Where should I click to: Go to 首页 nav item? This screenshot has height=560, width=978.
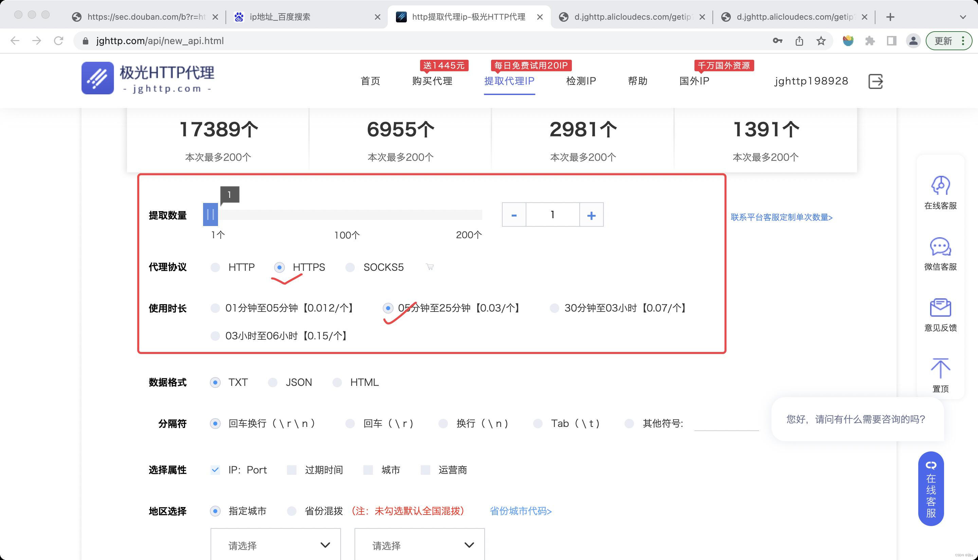[x=370, y=81]
